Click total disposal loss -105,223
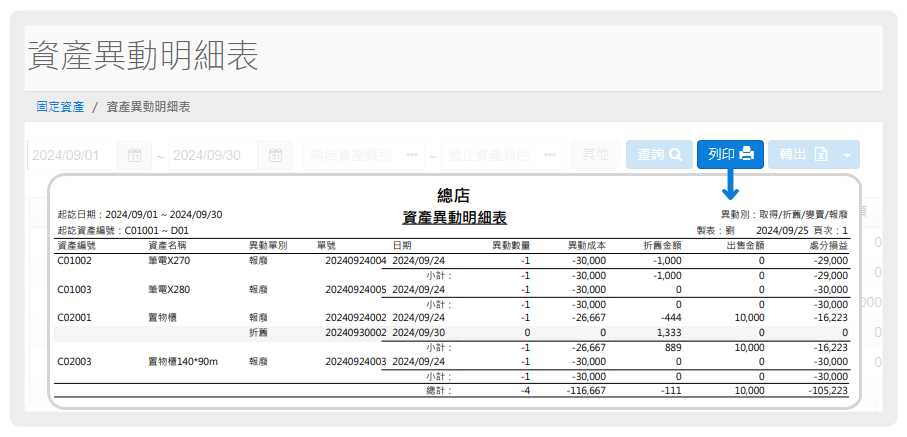The height and width of the screenshot is (437, 907). coord(829,391)
